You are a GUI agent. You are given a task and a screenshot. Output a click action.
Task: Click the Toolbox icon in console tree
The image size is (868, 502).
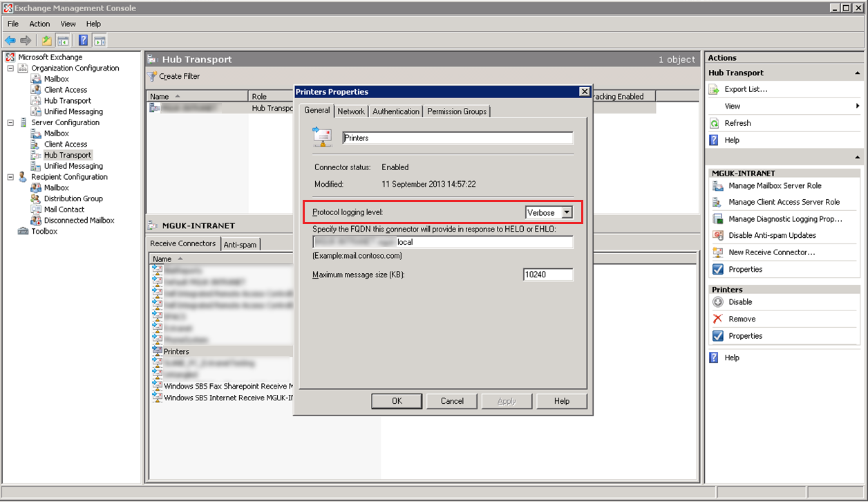point(24,231)
